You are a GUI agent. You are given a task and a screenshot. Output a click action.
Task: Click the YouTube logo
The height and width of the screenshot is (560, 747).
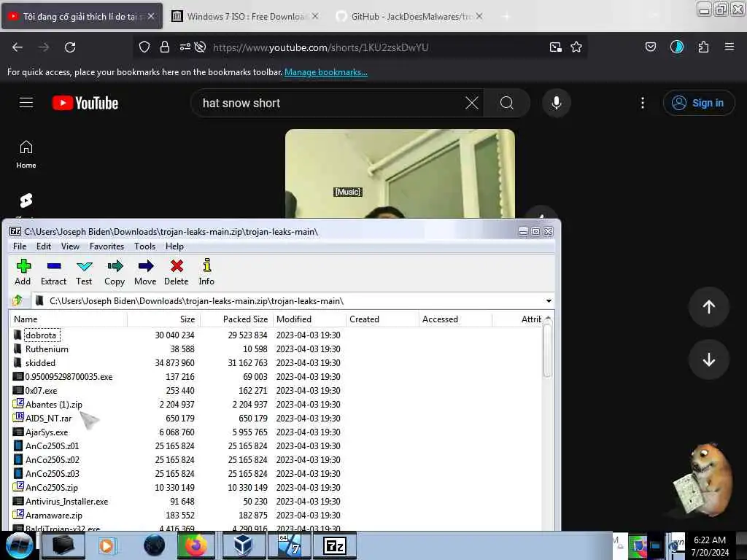(x=85, y=103)
